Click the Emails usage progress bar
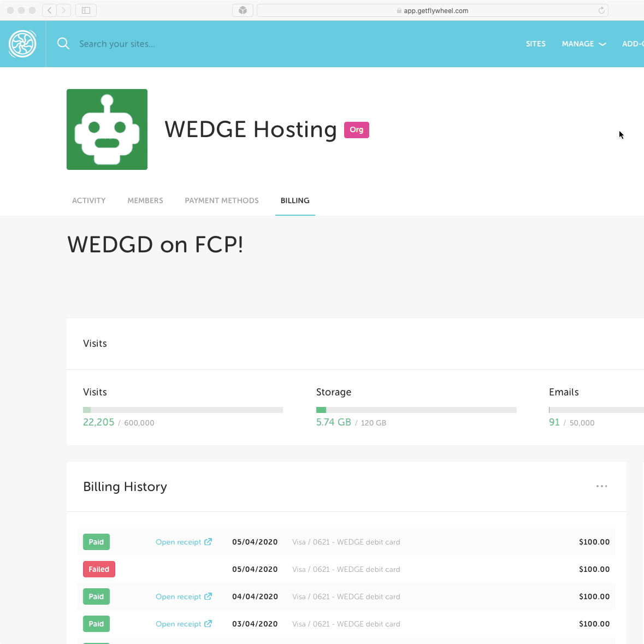The height and width of the screenshot is (644, 644). tap(596, 410)
